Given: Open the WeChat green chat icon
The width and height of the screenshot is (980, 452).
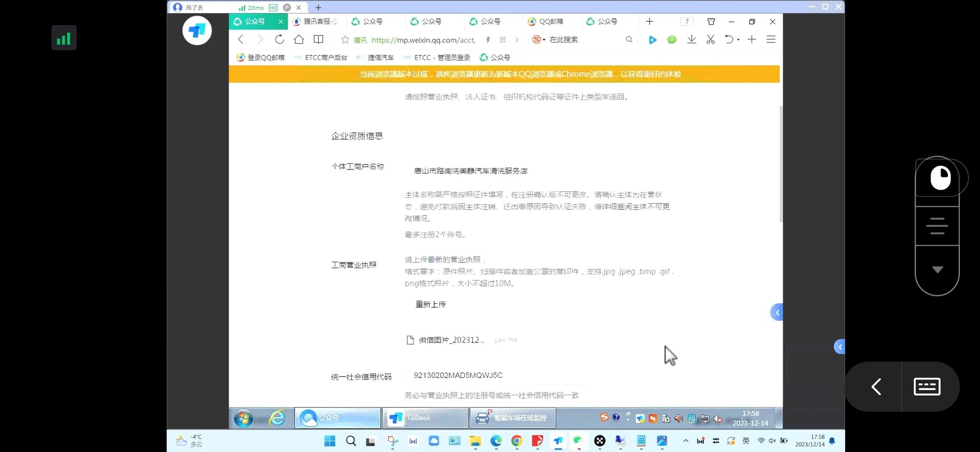Looking at the screenshot, I should coord(672,39).
